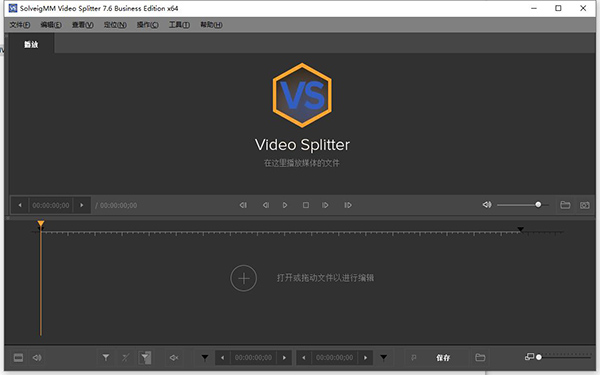Viewport: 600px width, 375px height.
Task: Open the output folder icon beside 保存
Action: tap(480, 358)
